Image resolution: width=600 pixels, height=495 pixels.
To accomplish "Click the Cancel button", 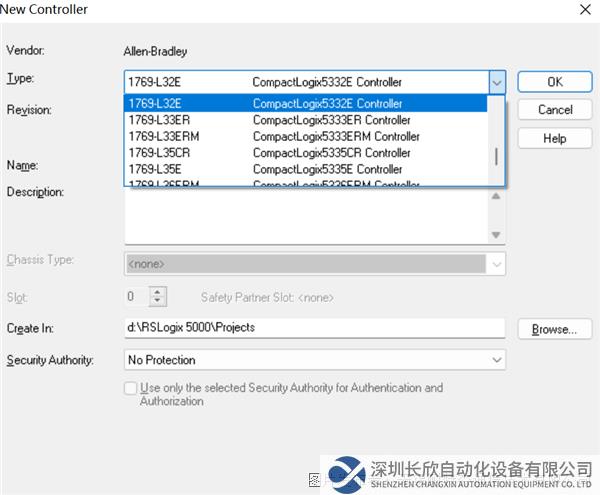I will (554, 110).
